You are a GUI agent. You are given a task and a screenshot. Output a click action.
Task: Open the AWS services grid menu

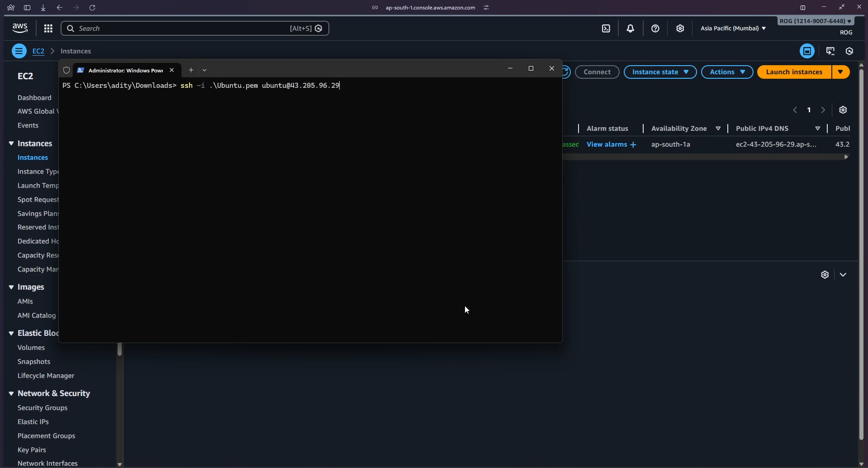[x=48, y=28]
